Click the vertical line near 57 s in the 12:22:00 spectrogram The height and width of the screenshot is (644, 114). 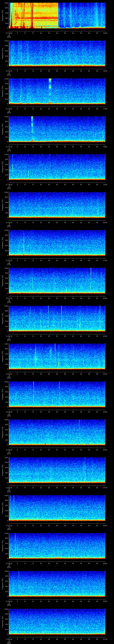tap(100, 317)
